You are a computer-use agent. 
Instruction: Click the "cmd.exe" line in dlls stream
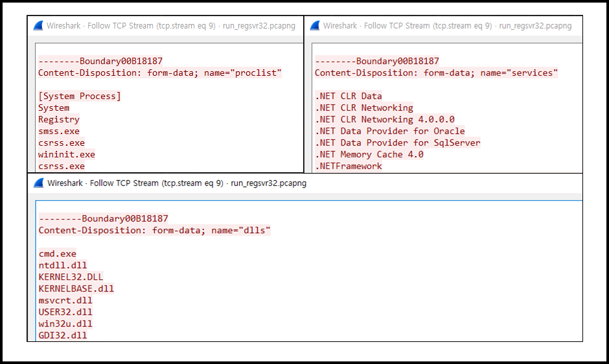57,254
